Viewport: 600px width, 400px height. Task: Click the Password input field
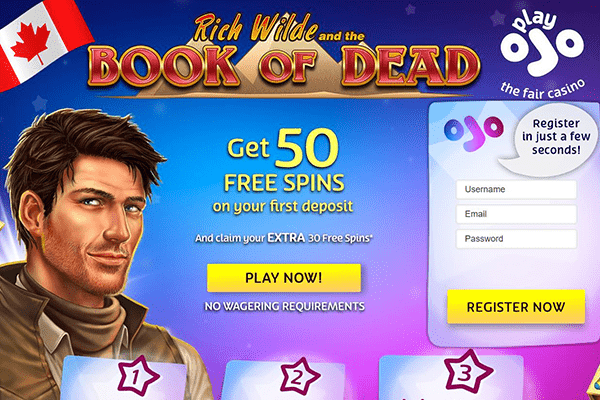pyautogui.click(x=516, y=239)
